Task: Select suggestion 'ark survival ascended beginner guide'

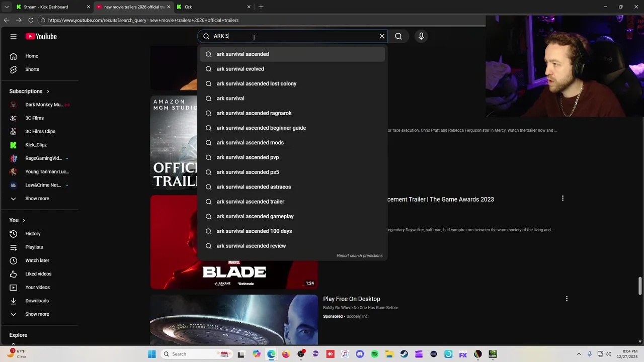Action: click(x=292, y=128)
